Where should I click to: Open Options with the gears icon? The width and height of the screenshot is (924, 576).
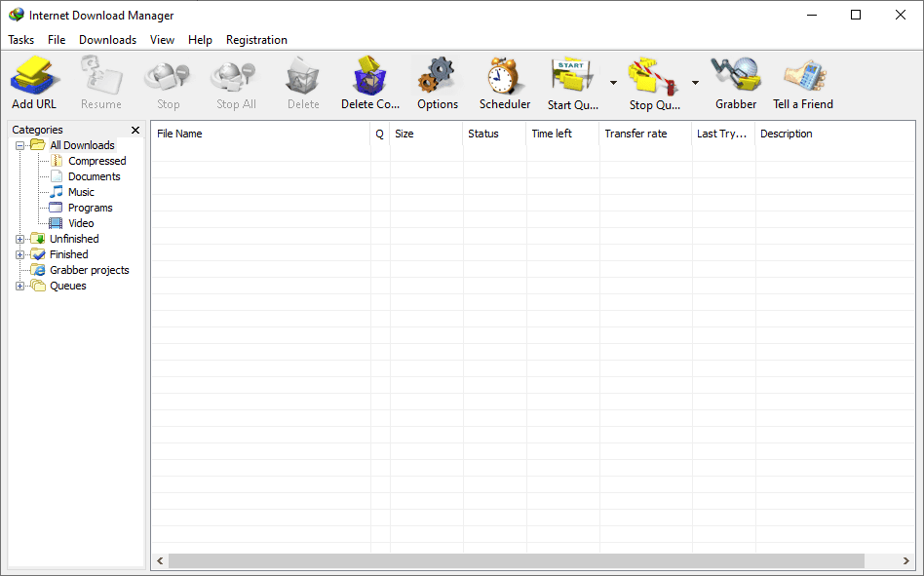point(438,75)
